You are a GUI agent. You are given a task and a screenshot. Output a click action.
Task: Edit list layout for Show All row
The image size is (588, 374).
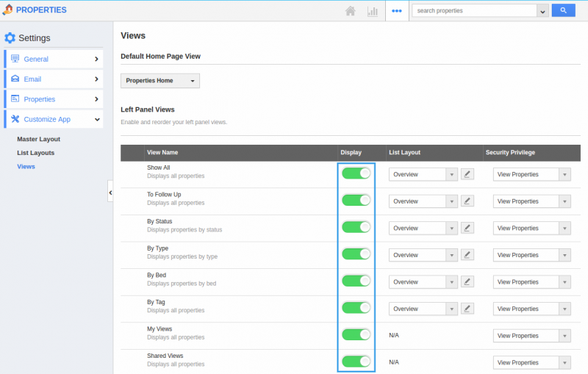pos(467,174)
